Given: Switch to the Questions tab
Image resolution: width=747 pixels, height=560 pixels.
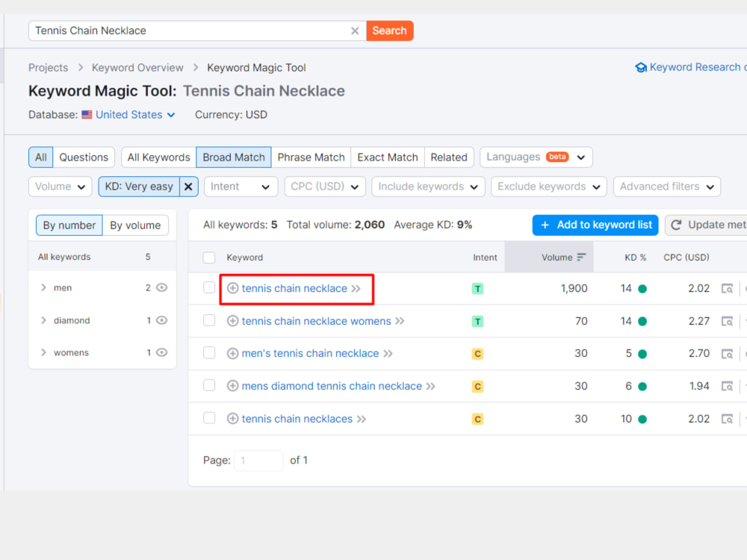Looking at the screenshot, I should point(84,157).
